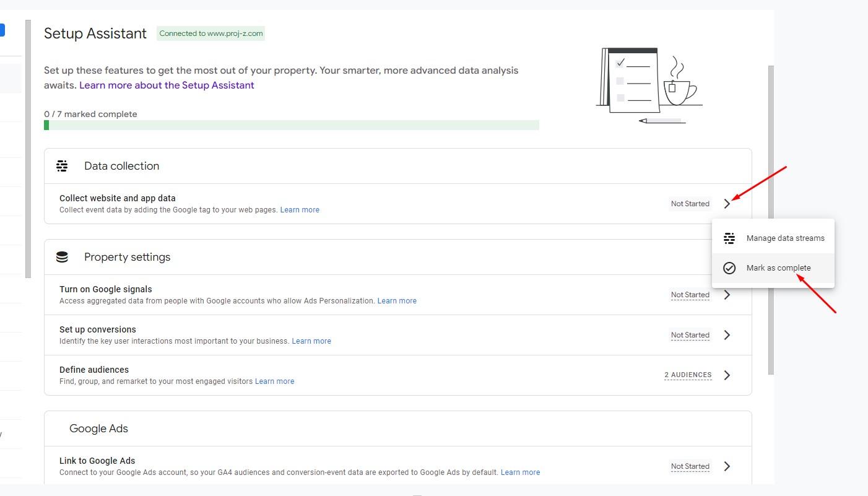Screen dimensions: 868x496
Task: Click the checklist and coffee illustration
Action: [x=649, y=85]
